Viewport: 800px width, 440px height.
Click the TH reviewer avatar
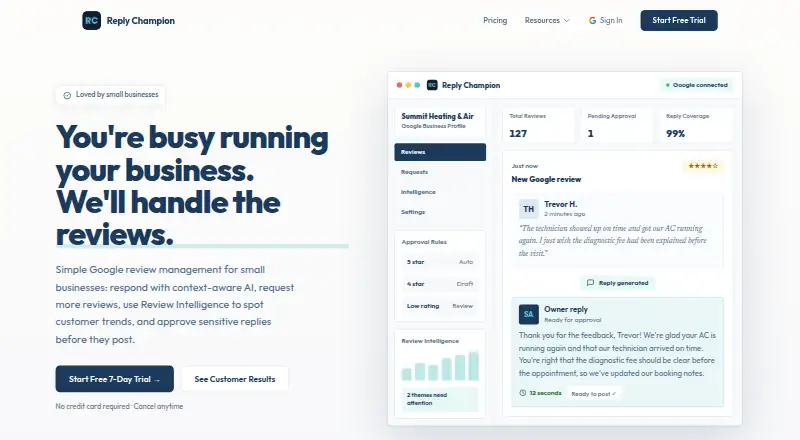(x=529, y=209)
